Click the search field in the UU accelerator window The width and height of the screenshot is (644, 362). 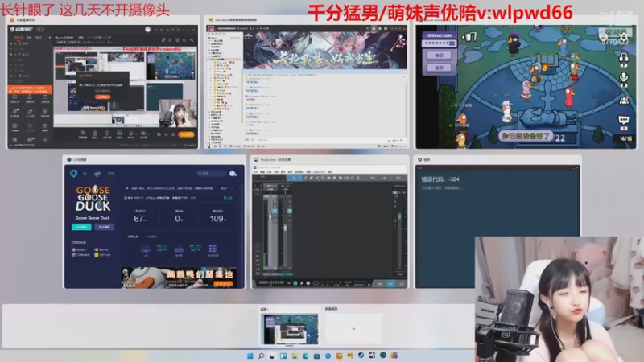[x=212, y=173]
